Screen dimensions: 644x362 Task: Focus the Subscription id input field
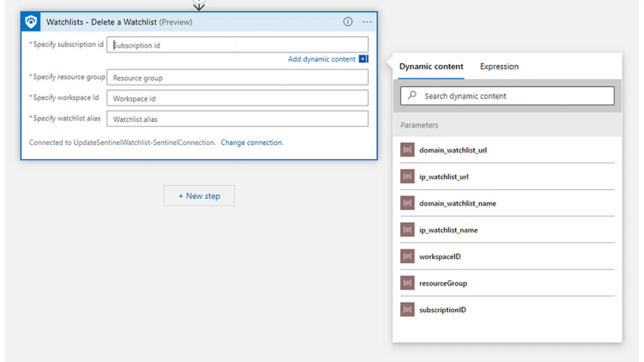coord(237,45)
